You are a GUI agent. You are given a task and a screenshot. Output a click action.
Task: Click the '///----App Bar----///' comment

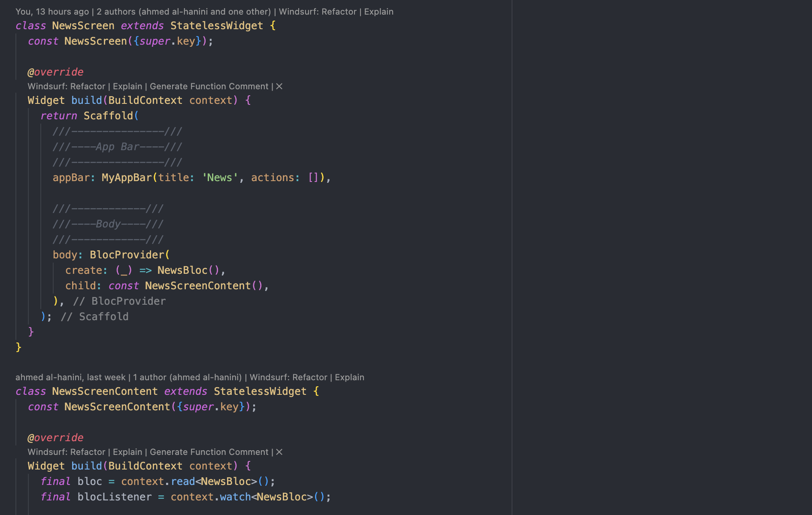(117, 147)
